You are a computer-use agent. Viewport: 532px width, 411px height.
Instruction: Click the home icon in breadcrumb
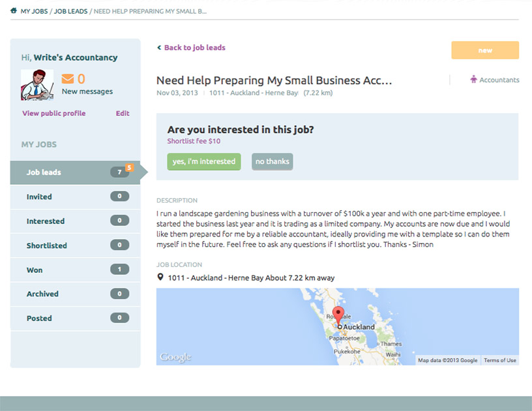click(x=14, y=11)
